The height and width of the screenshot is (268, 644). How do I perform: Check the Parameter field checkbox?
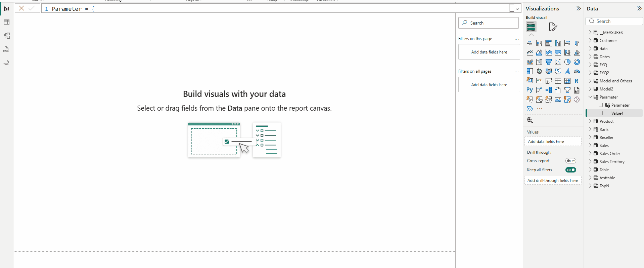(601, 105)
